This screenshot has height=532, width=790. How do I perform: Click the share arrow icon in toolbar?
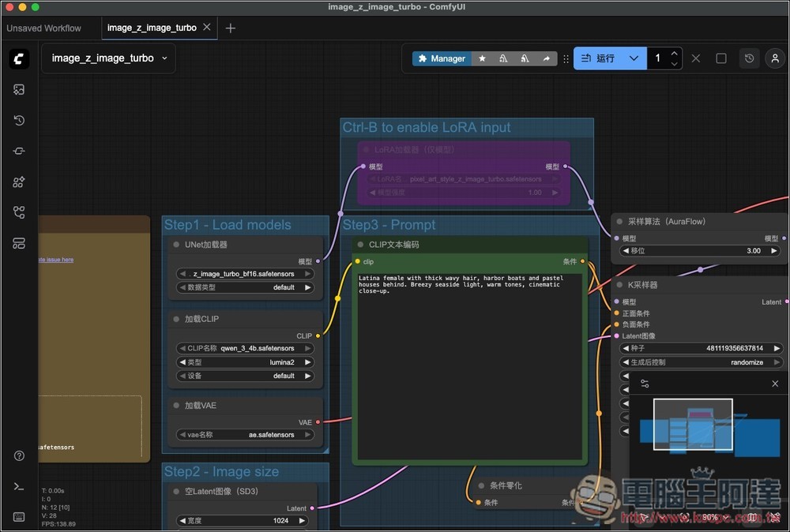coord(546,58)
